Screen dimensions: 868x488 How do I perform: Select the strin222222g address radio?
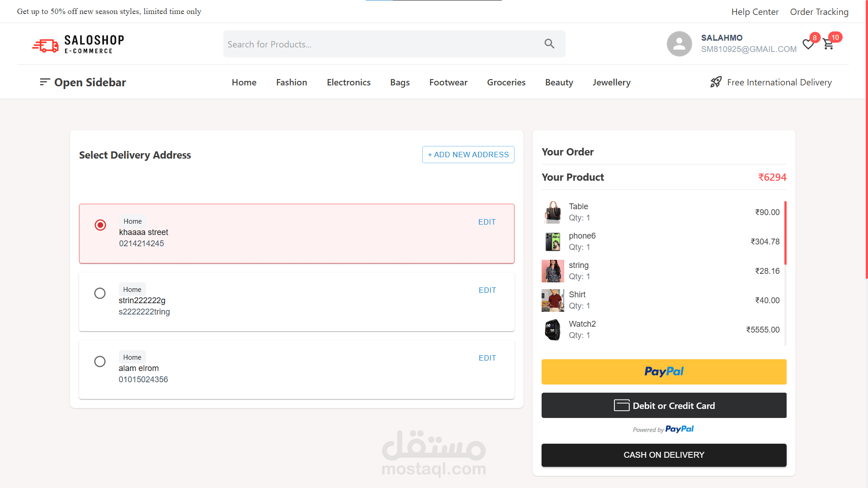pos(100,293)
